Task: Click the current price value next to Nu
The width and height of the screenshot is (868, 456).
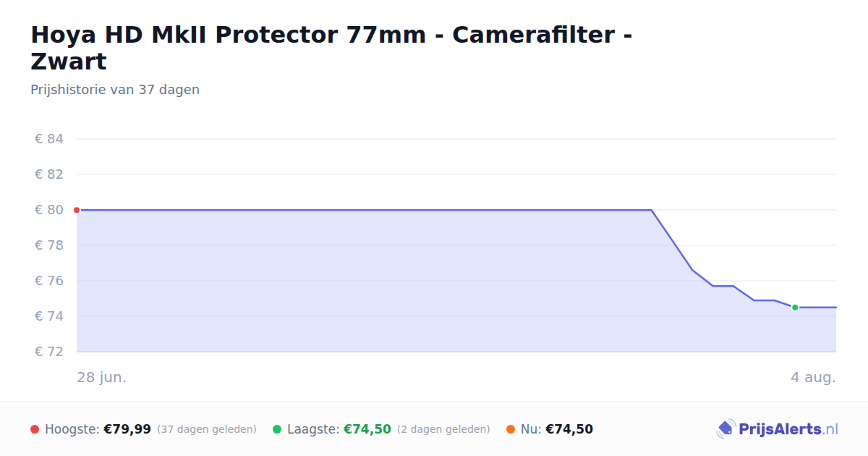Action: (x=569, y=429)
